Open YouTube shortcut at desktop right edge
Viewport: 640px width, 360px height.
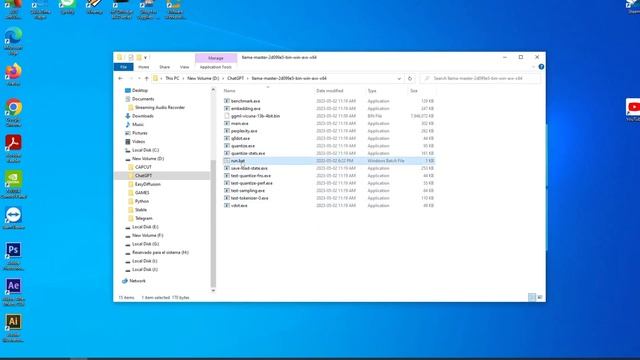point(633,109)
